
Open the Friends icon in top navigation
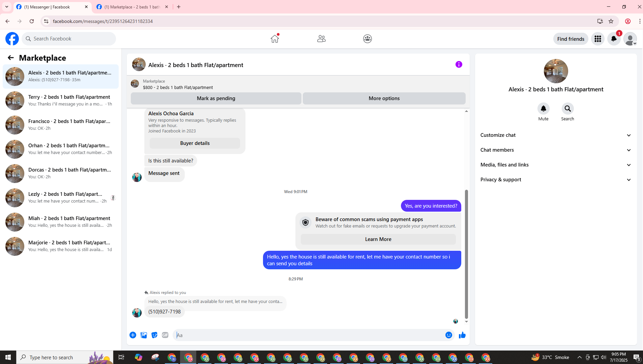pos(321,39)
